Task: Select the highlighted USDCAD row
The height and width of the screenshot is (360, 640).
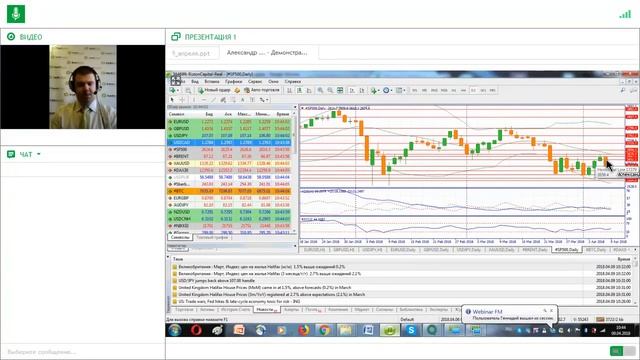Action: (x=230, y=142)
